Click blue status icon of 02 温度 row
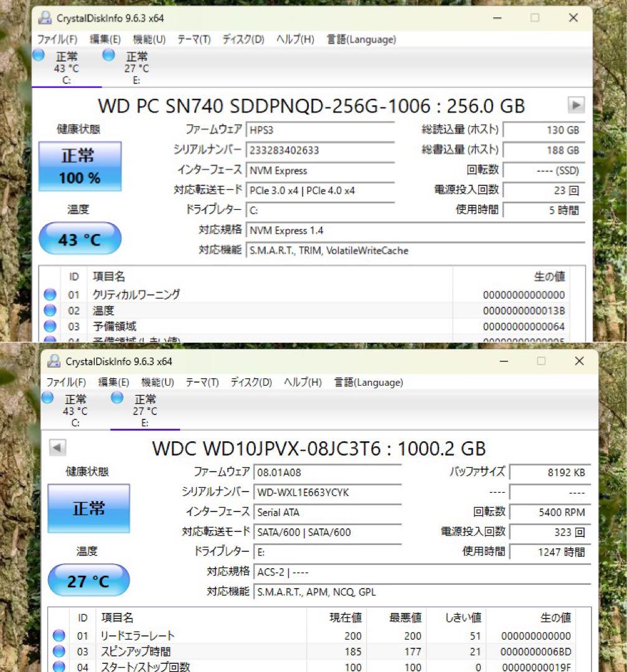Viewport: 627px width, 672px height. (x=50, y=310)
